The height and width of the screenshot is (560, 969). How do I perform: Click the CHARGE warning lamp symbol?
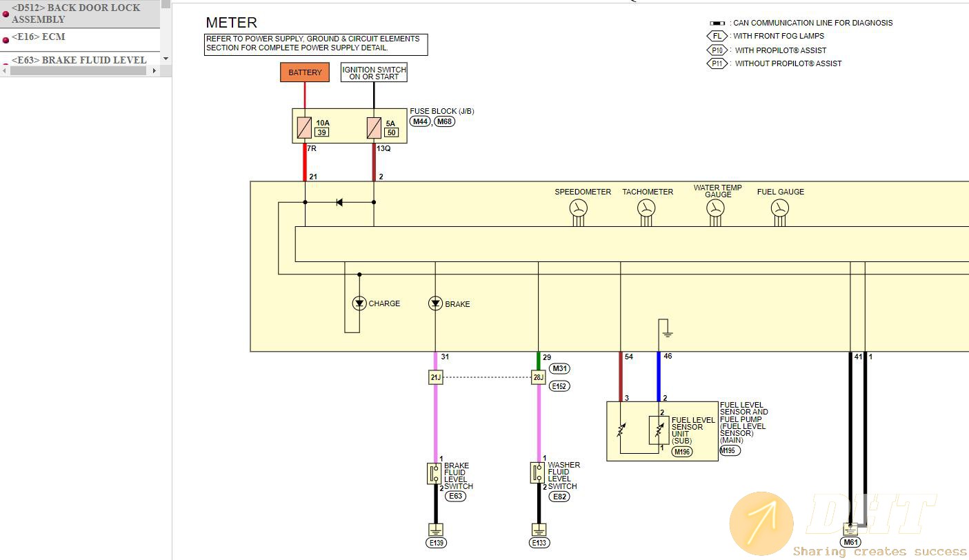coord(359,303)
